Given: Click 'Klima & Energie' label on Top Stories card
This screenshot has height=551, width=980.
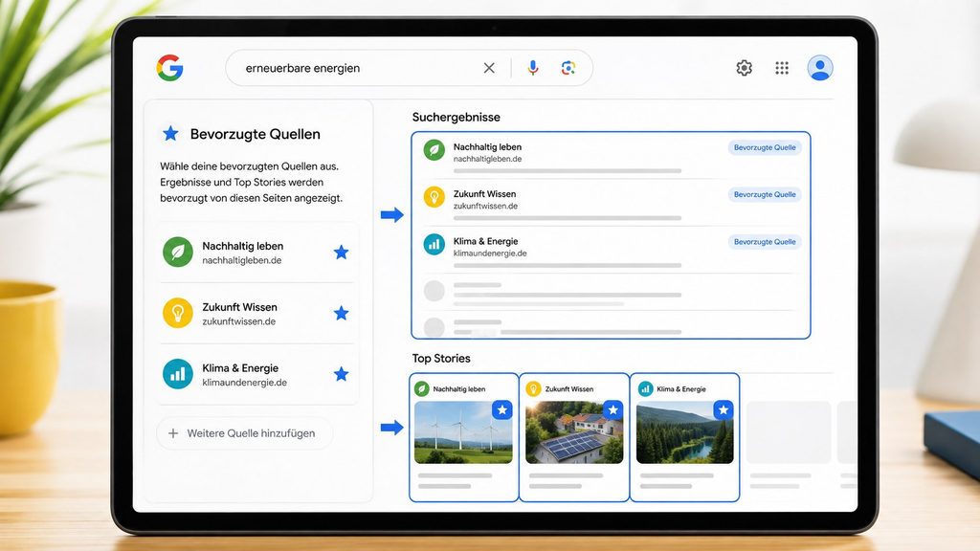Looking at the screenshot, I should (x=681, y=388).
